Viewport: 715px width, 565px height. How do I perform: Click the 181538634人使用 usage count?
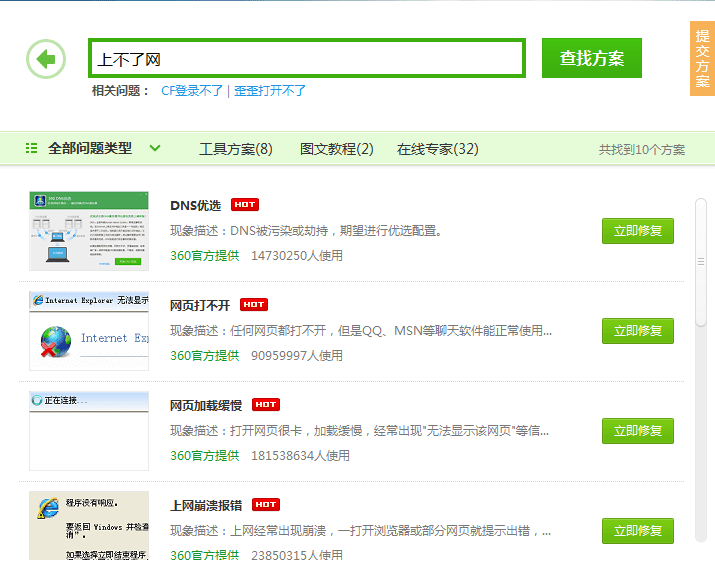(301, 456)
